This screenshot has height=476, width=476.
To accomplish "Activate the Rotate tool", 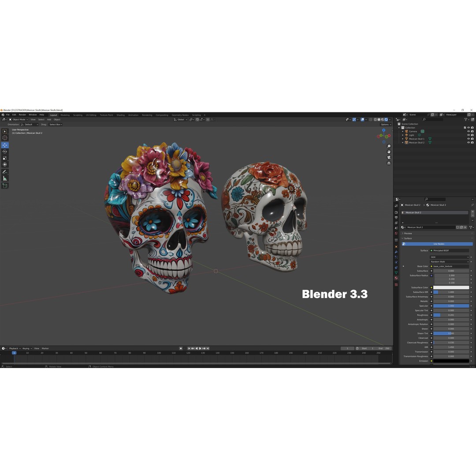I will click(x=5, y=152).
